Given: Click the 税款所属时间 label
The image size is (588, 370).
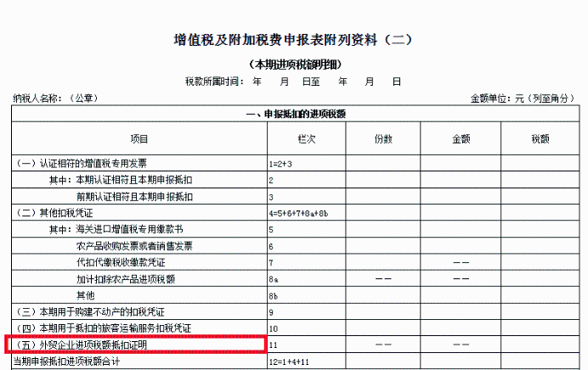Looking at the screenshot, I should (214, 81).
